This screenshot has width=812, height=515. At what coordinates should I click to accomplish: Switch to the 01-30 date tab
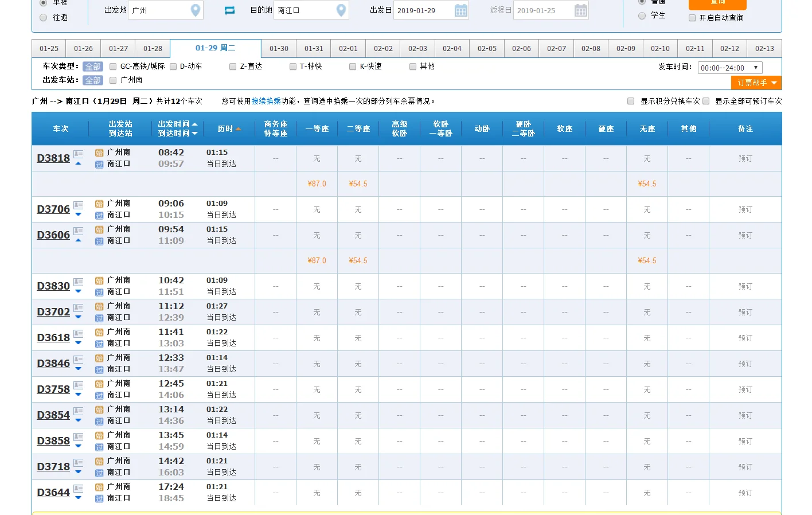click(x=279, y=48)
